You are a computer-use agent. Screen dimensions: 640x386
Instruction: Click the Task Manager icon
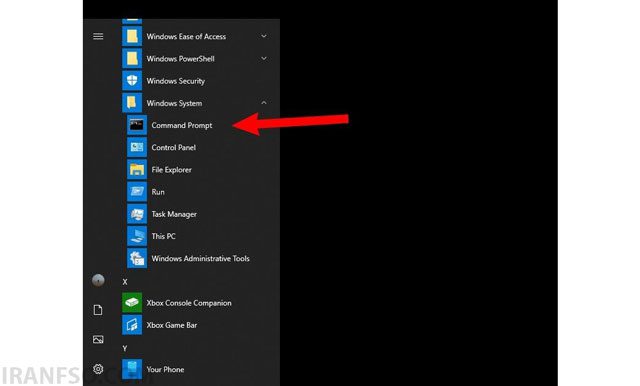(137, 214)
